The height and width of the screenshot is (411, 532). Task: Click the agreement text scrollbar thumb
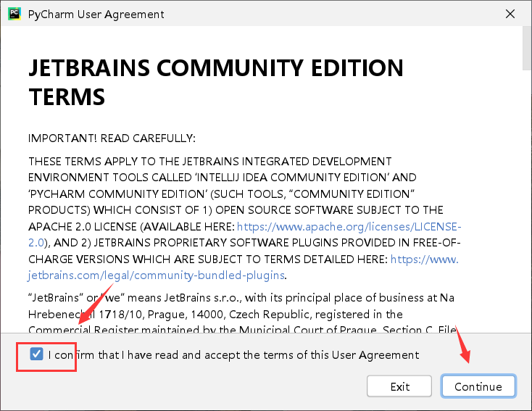527,48
